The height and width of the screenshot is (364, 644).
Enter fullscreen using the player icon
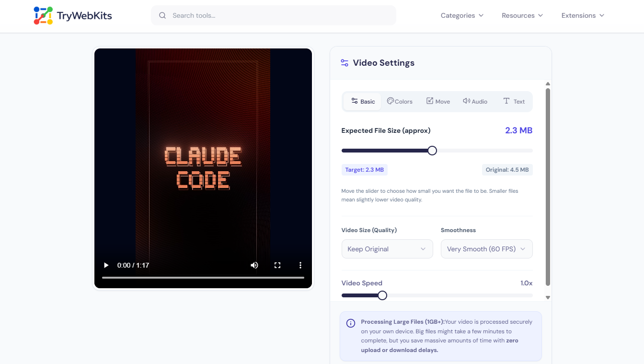pyautogui.click(x=277, y=265)
